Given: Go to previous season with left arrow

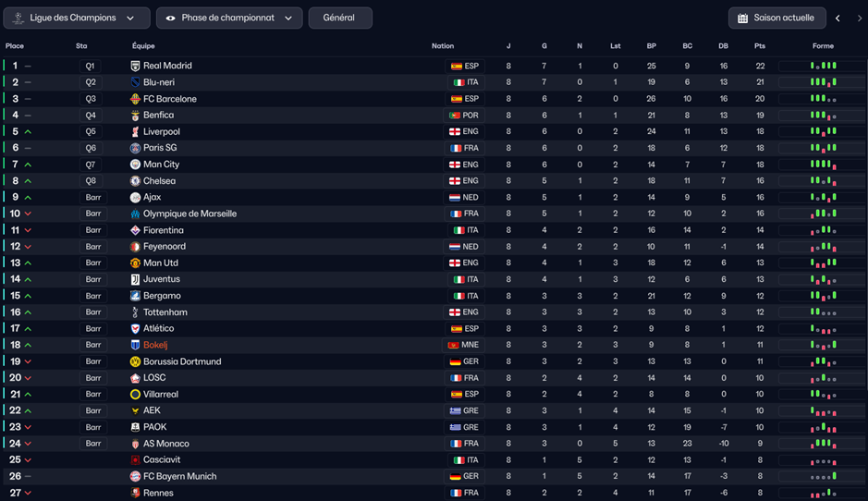Looking at the screenshot, I should coord(838,18).
